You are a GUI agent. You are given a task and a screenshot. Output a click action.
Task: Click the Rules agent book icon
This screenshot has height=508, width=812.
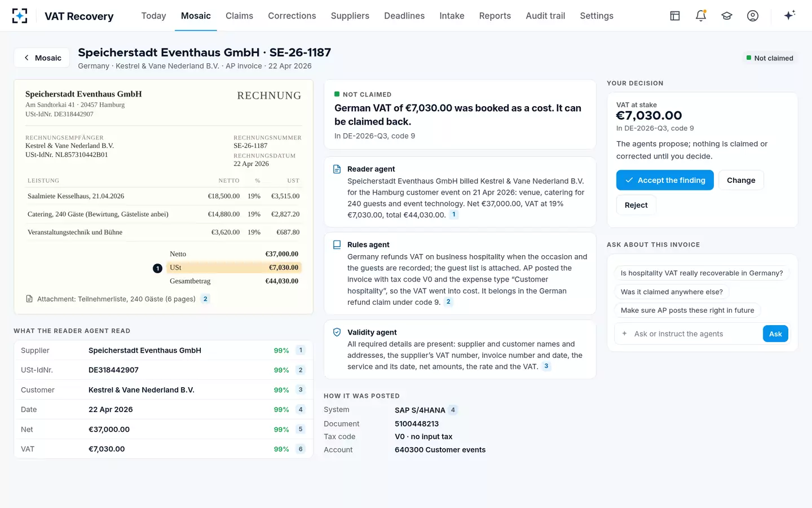coord(337,244)
